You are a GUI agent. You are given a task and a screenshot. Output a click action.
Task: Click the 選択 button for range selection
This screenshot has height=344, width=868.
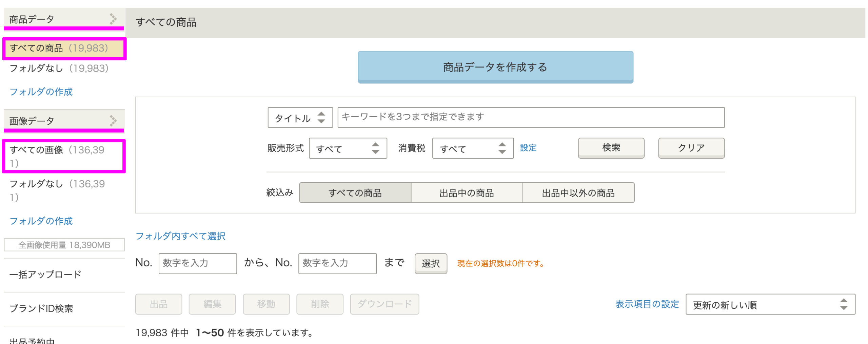click(430, 264)
